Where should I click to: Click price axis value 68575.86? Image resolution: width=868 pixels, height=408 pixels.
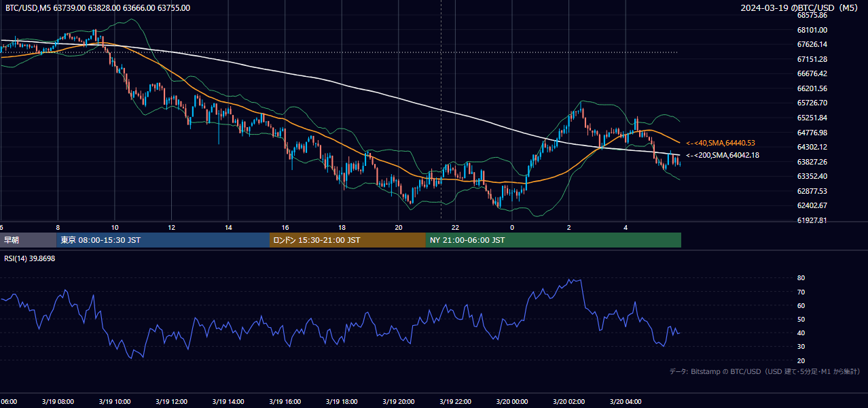[812, 15]
